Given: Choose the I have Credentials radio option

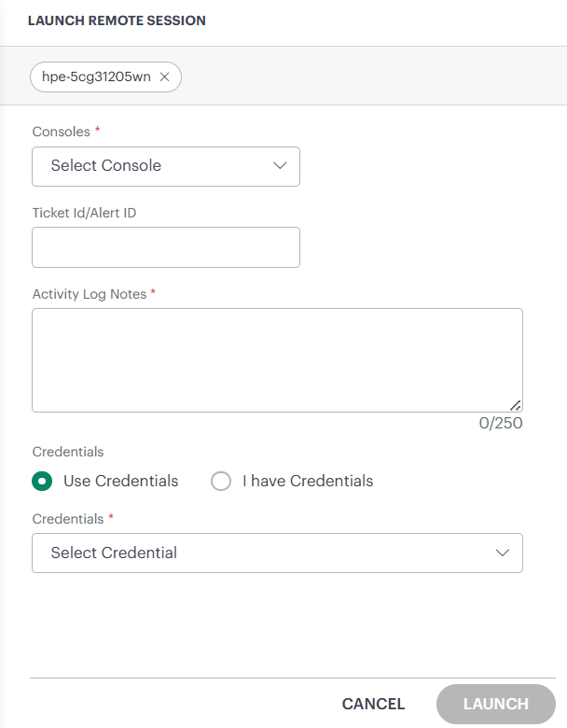Looking at the screenshot, I should pos(221,482).
